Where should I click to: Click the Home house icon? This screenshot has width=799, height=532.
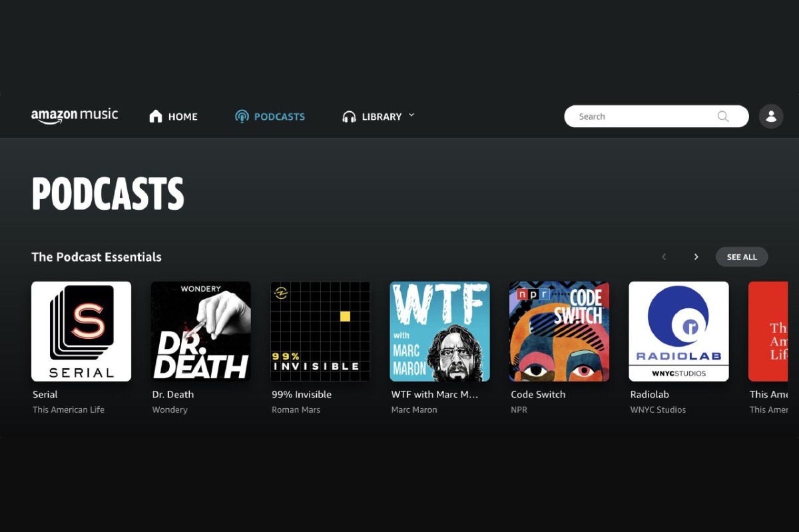[x=156, y=117]
